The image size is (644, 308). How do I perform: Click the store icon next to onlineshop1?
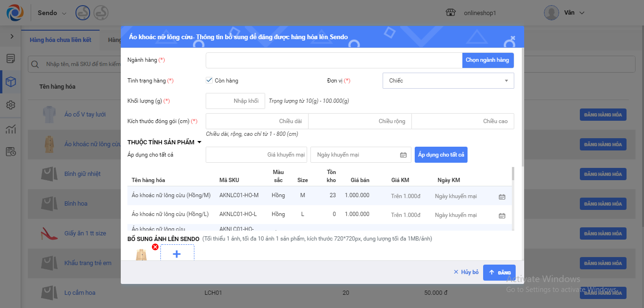point(451,13)
